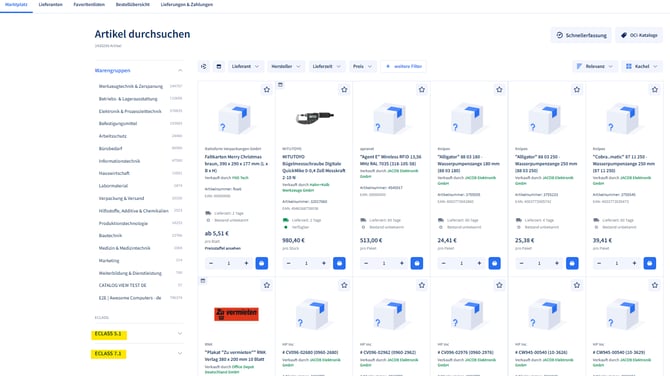Click the catalog icon button beside Lieferant filter

[219, 66]
